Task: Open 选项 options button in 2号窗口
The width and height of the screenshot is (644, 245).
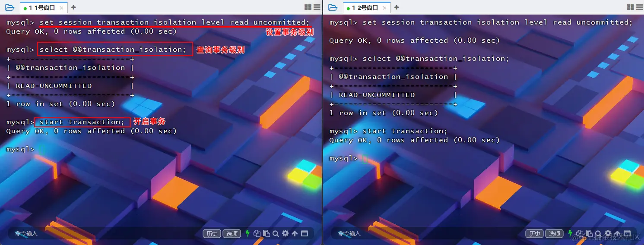Action: click(555, 233)
